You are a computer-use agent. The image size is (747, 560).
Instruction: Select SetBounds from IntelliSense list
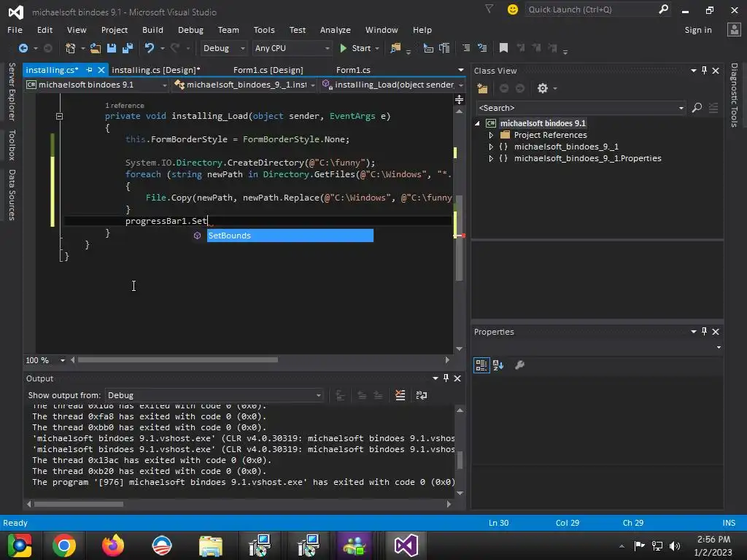pos(290,236)
